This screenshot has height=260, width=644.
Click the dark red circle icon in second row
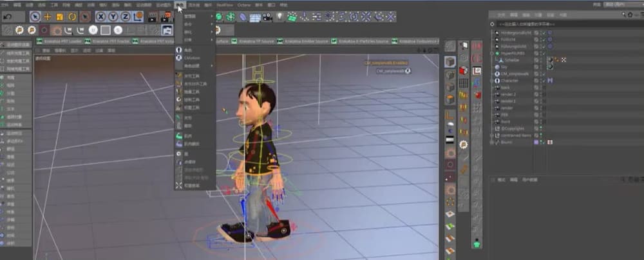(44, 30)
